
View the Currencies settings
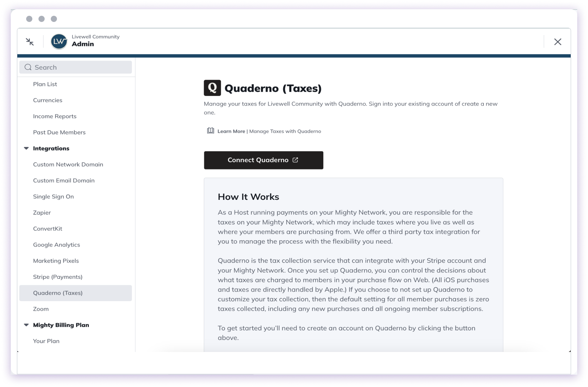click(x=48, y=100)
